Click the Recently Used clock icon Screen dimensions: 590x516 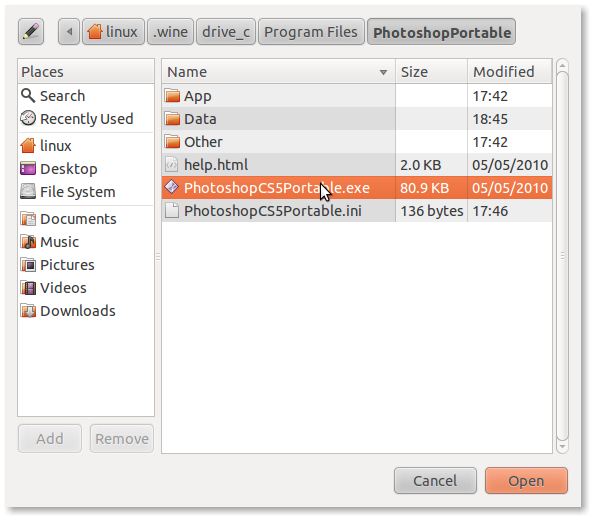pyautogui.click(x=28, y=119)
